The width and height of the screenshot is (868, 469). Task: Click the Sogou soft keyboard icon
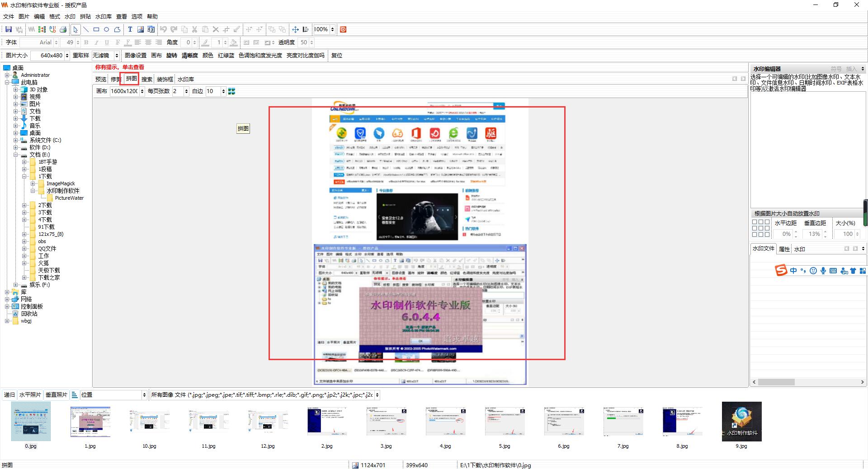pos(833,271)
